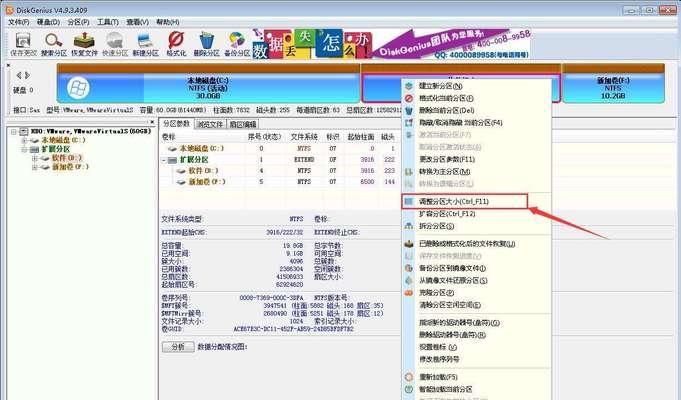Select 软件(D:) in the left tree
The image size is (681, 400).
click(67, 158)
